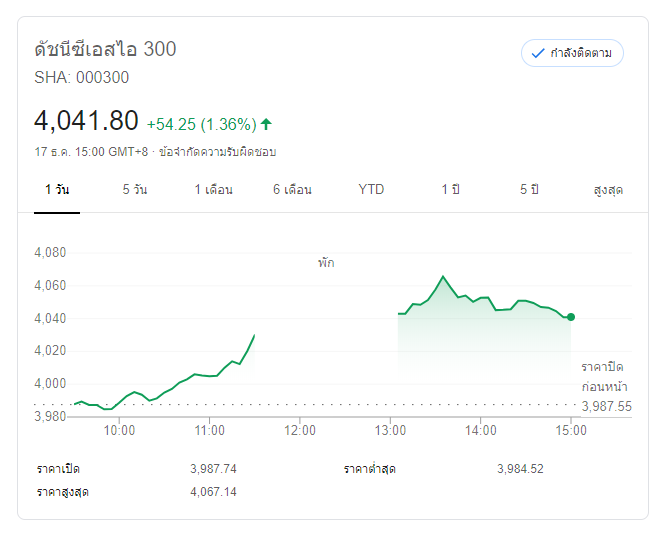The image size is (666, 533).
Task: Switch to the 5 วัน tab
Action: tap(135, 189)
